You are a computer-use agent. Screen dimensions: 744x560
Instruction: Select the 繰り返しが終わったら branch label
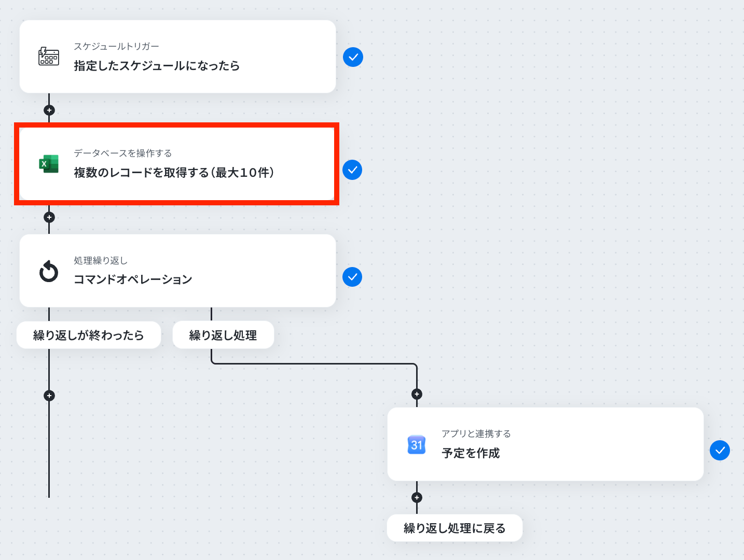[x=89, y=335]
